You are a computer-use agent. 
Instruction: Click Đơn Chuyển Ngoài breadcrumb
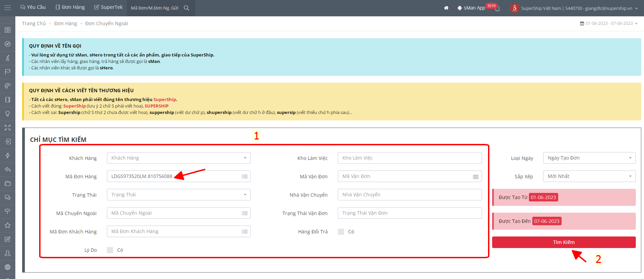[107, 23]
